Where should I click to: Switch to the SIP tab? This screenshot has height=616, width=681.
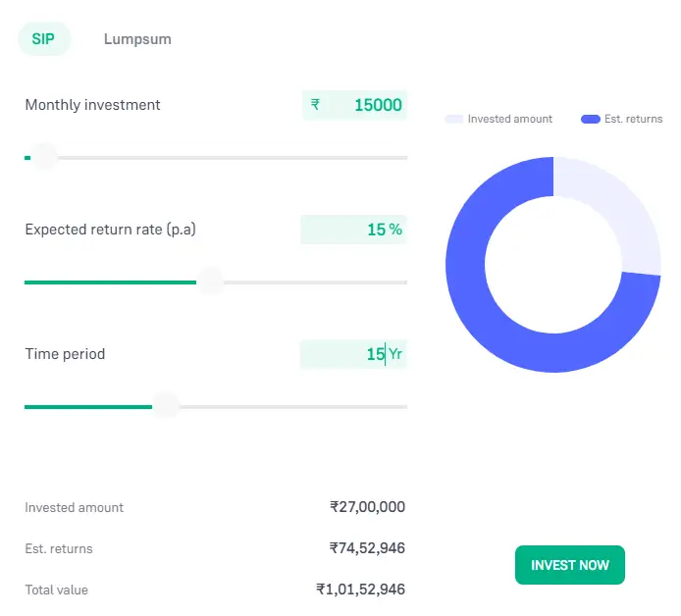click(x=44, y=39)
